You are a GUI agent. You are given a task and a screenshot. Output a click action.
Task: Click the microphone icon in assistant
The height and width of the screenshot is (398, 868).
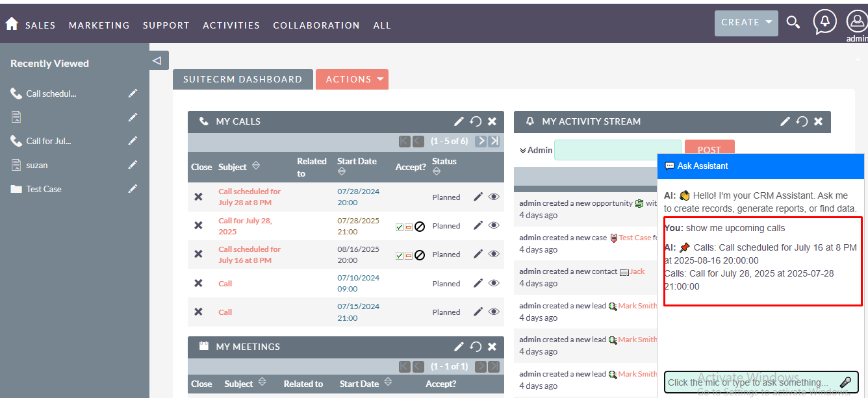coord(845,382)
